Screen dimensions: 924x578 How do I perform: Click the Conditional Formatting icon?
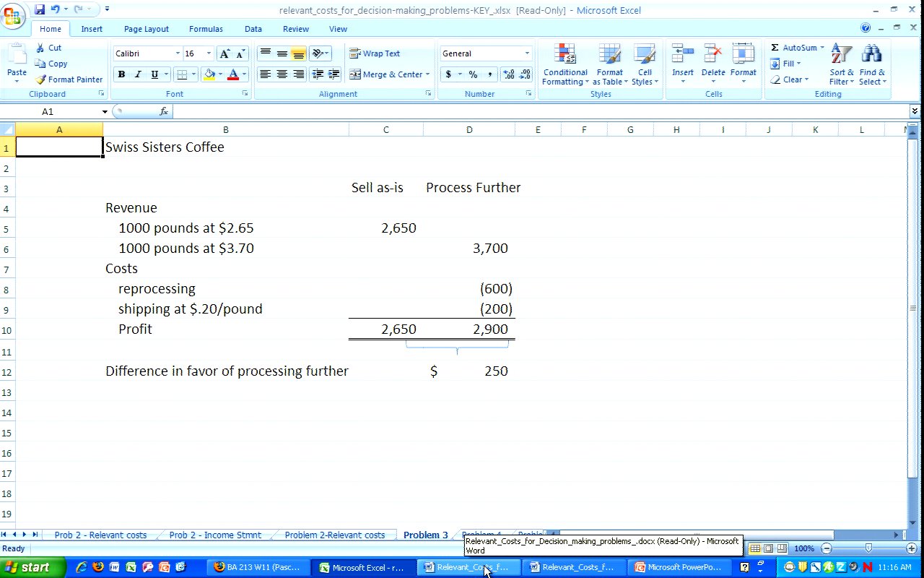pyautogui.click(x=565, y=55)
